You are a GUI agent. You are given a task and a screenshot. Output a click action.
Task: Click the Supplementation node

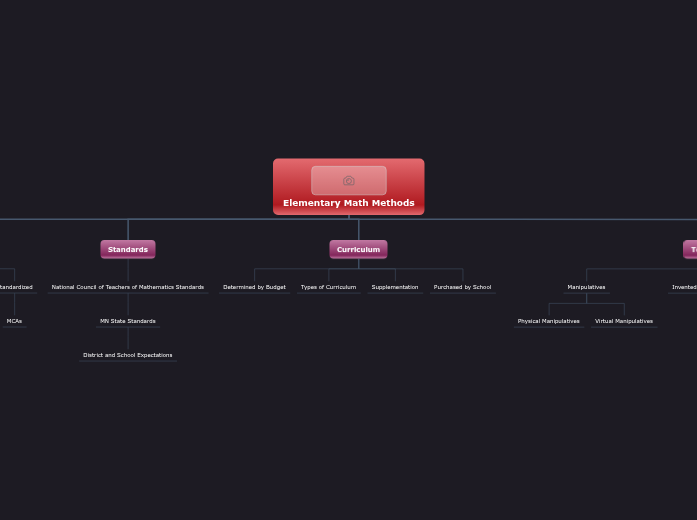(395, 287)
